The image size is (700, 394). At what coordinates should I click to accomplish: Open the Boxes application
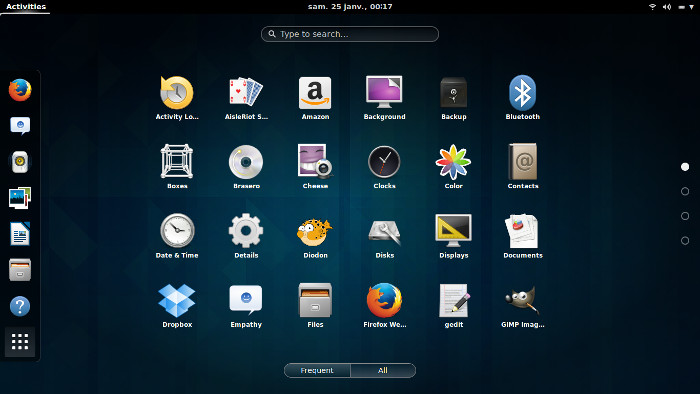coord(177,166)
